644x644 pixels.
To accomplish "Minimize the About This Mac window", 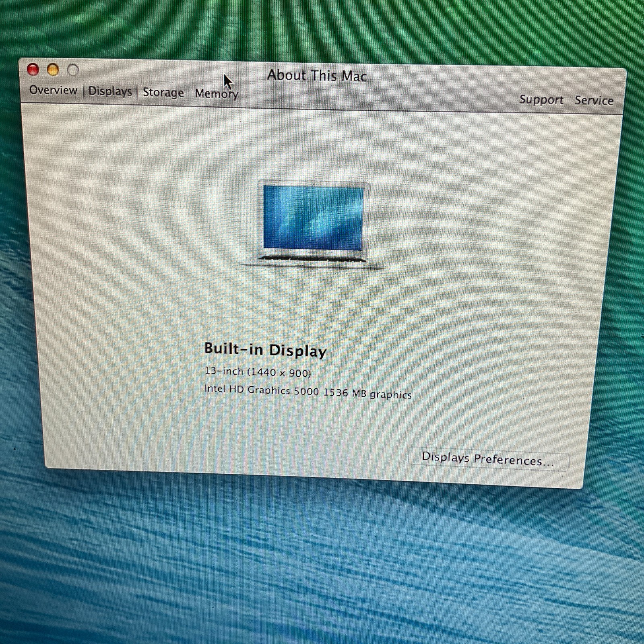I will (53, 70).
